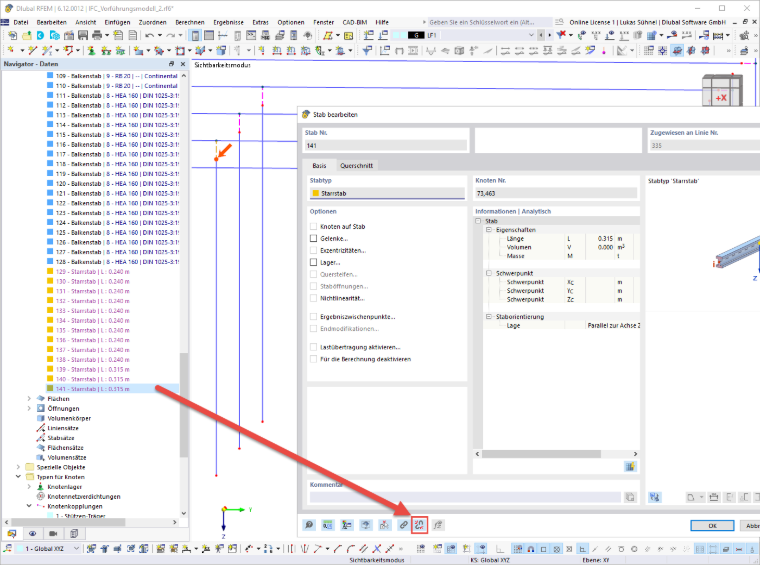Open the Bearbeiten menu
This screenshot has height=565, width=760.
[x=51, y=22]
